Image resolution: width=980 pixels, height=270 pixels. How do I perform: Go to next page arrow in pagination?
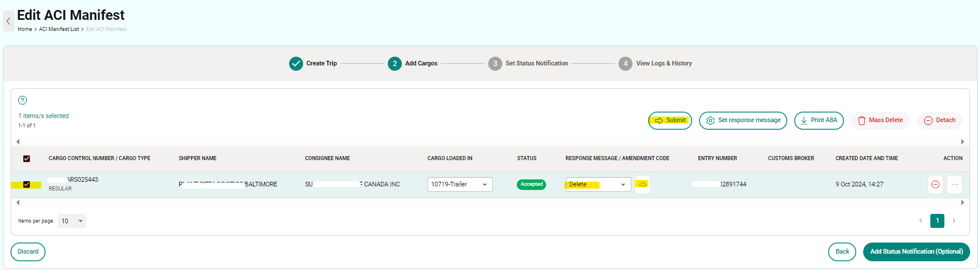tap(954, 221)
